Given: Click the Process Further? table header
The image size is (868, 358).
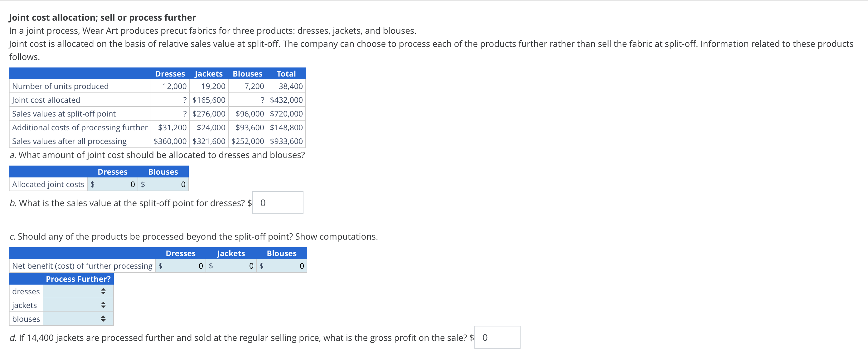Looking at the screenshot, I should (x=78, y=279).
